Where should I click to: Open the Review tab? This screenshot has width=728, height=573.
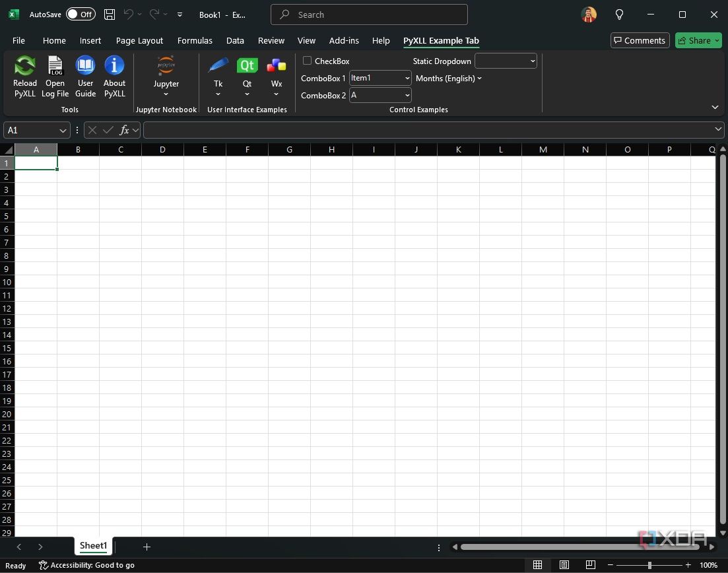coord(271,41)
